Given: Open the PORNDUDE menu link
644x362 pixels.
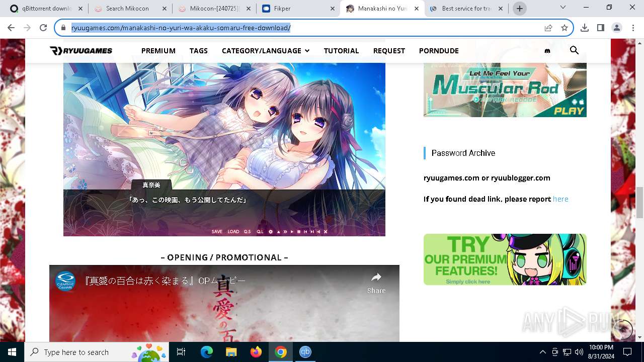Looking at the screenshot, I should pos(439,51).
